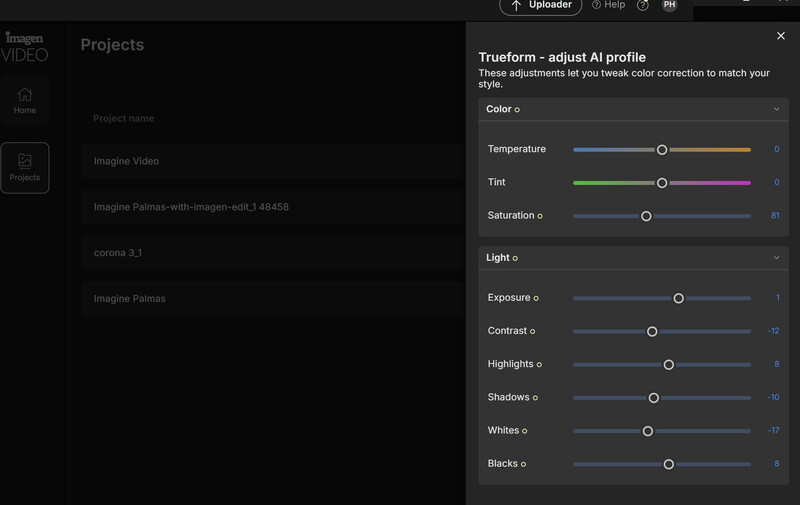
Task: Click the dot indicator next to Whites
Action: (524, 432)
